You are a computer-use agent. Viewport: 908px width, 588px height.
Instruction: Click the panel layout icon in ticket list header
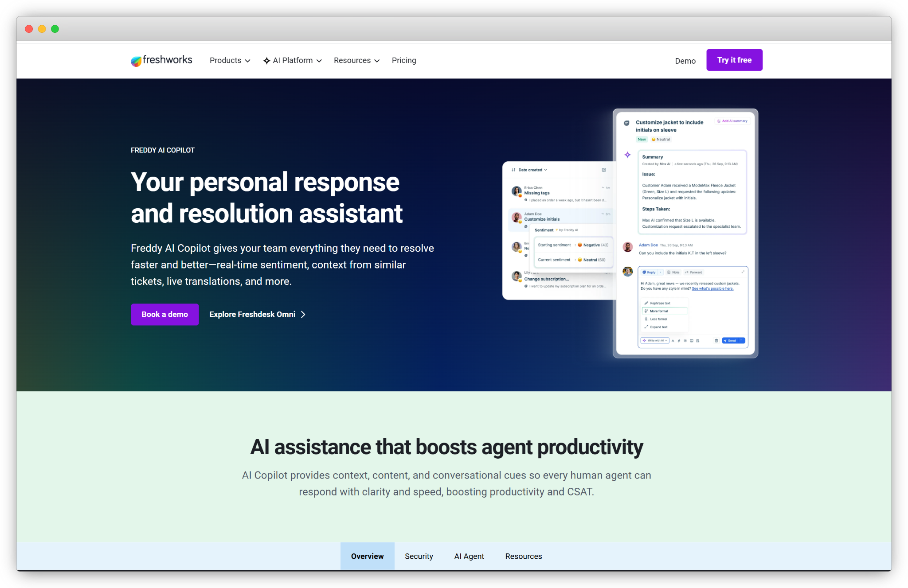[x=604, y=170]
